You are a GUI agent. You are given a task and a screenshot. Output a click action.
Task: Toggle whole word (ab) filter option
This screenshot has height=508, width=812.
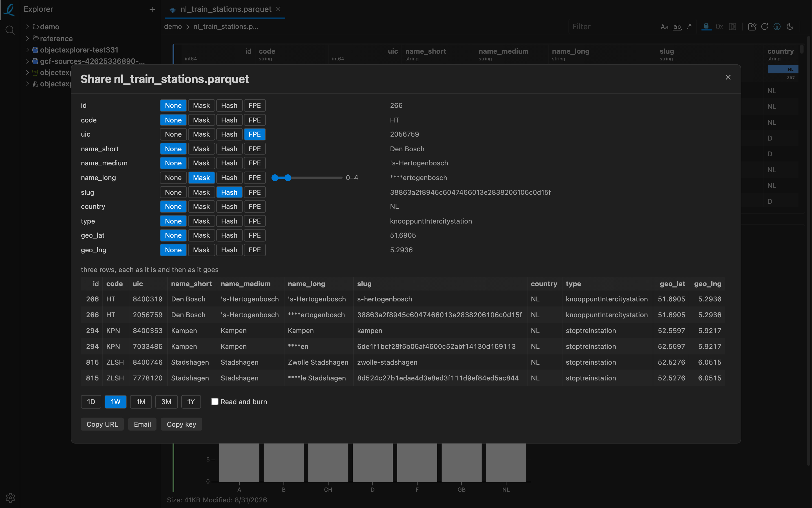tap(677, 27)
